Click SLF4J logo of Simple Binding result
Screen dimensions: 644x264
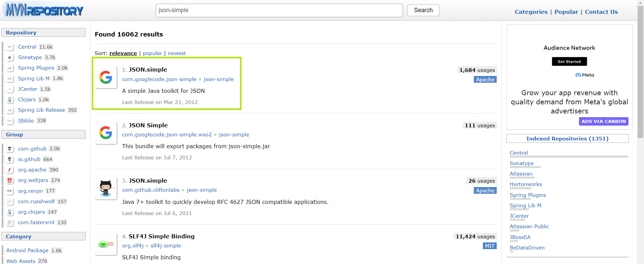click(106, 244)
